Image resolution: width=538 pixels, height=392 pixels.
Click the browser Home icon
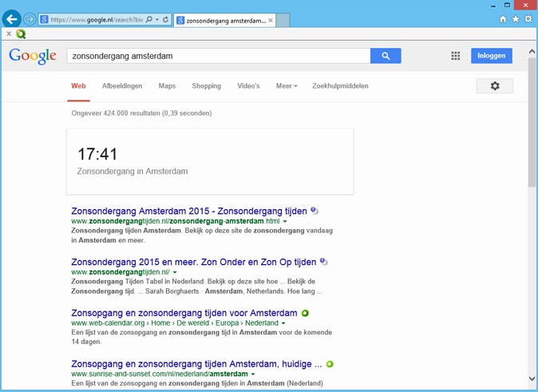tap(503, 19)
